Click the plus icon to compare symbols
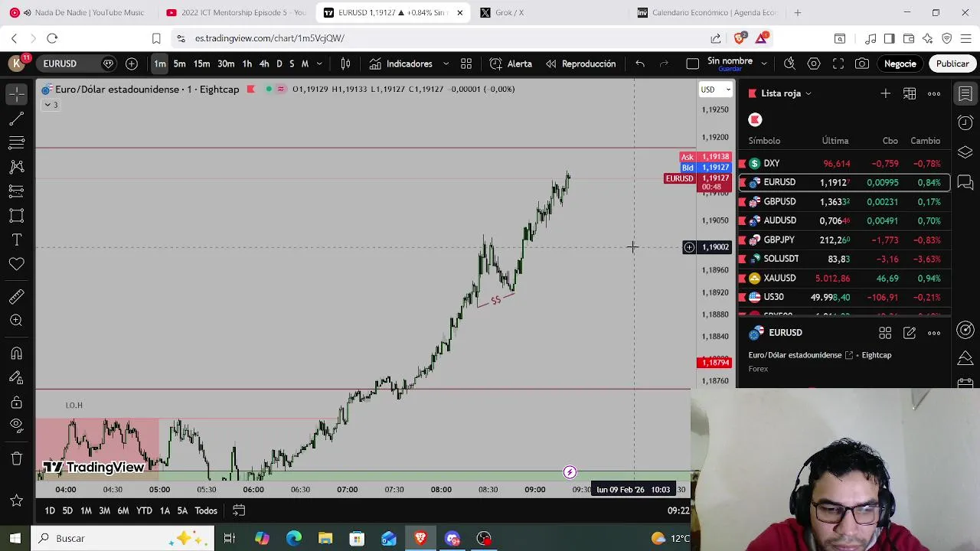This screenshot has width=980, height=551. click(132, 64)
